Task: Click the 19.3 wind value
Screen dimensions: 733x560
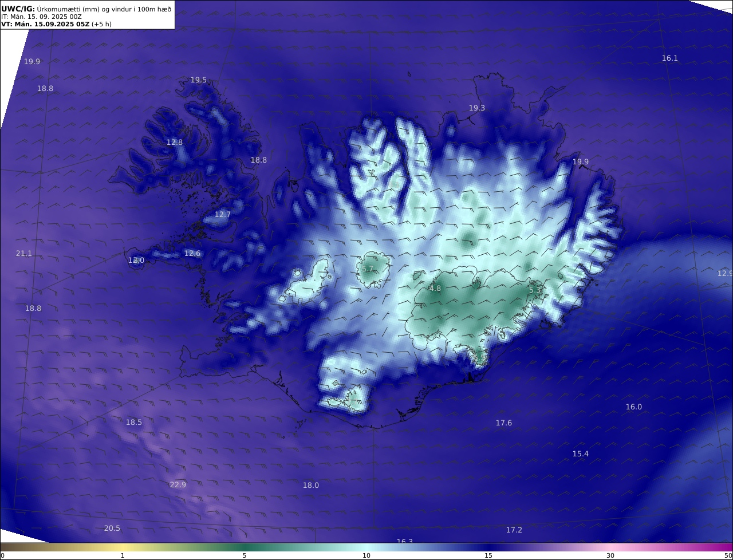Action: (476, 108)
